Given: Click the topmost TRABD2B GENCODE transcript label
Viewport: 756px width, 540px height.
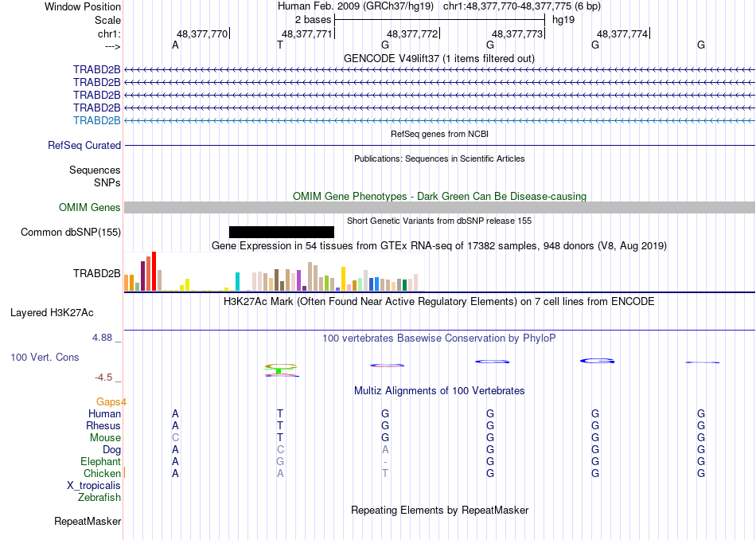Looking at the screenshot, I should coord(96,69).
